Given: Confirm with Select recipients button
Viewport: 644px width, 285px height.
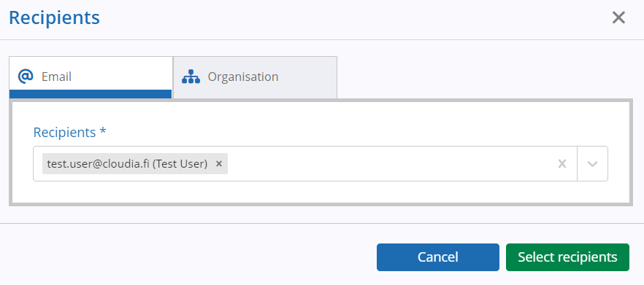Looking at the screenshot, I should (567, 257).
